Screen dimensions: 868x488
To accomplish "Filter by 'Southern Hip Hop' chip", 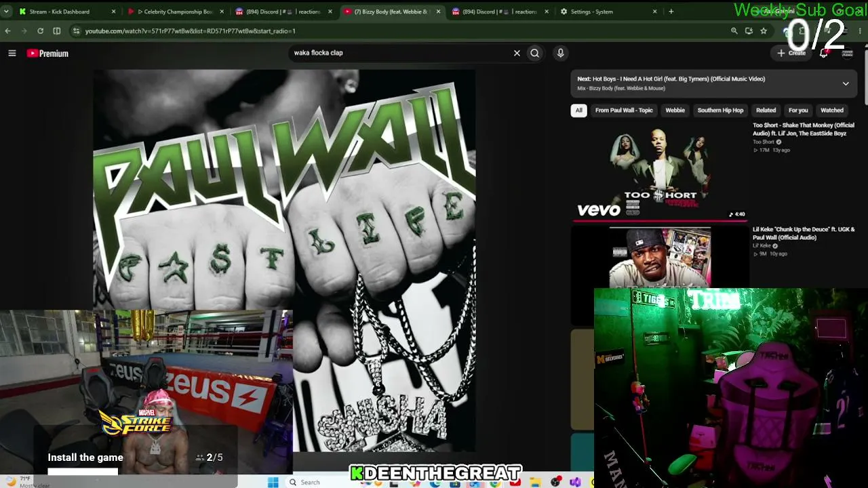I will point(720,110).
